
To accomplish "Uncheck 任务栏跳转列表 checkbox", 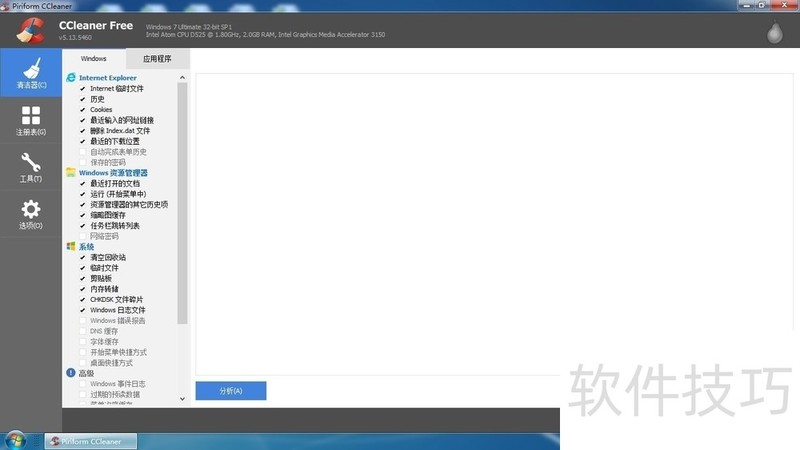I will click(83, 226).
